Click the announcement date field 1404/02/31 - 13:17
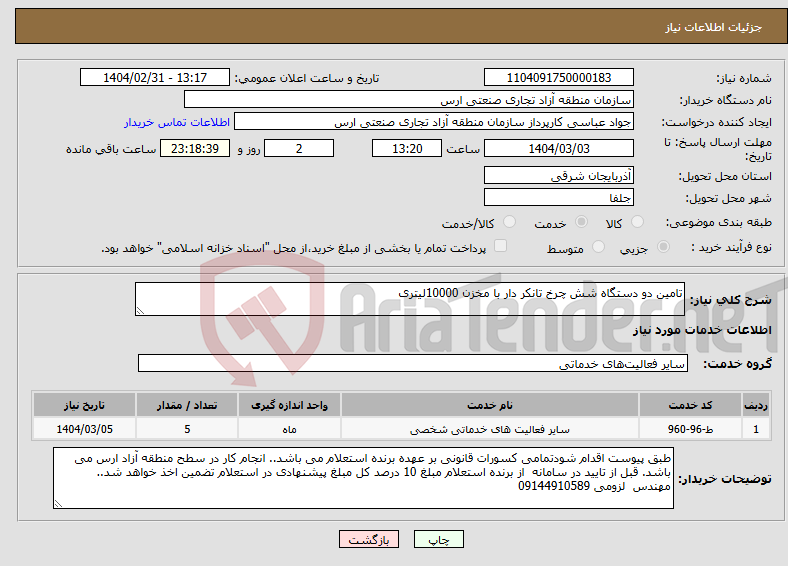 click(x=155, y=77)
